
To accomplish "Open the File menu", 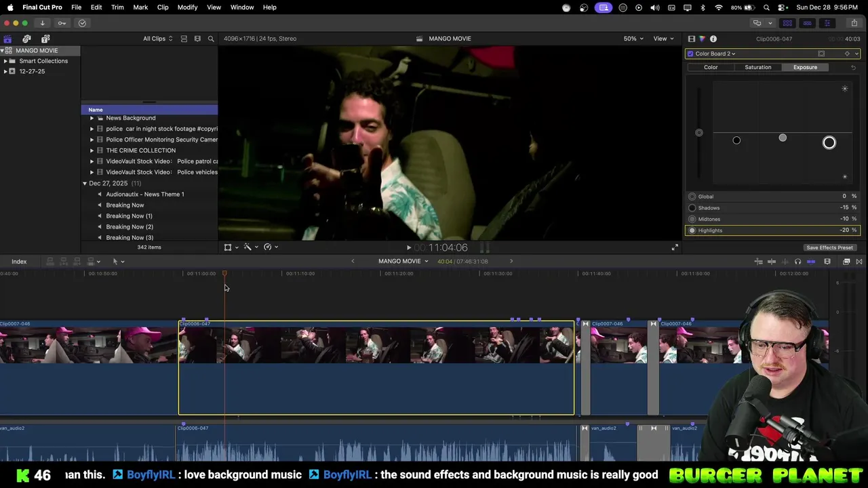I will pos(76,7).
